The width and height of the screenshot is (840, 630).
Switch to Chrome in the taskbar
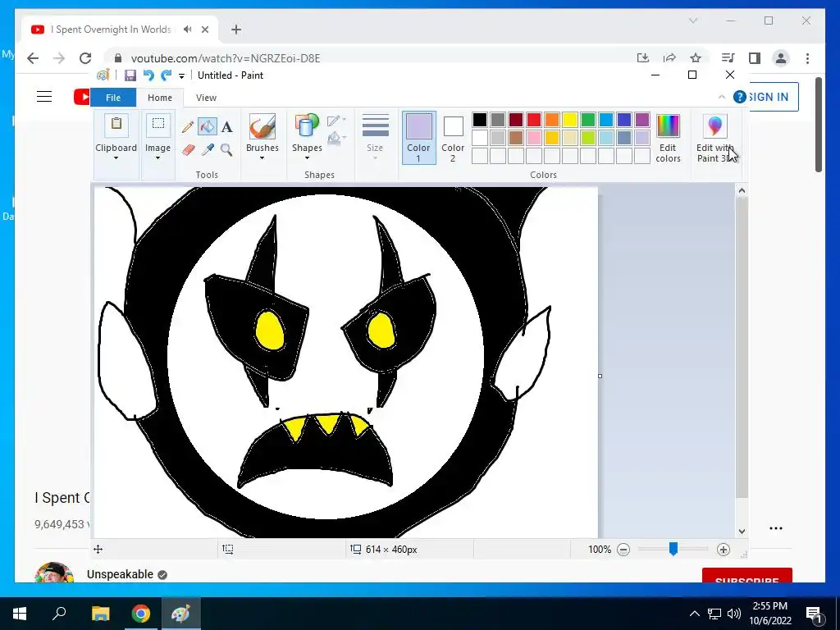(140, 614)
